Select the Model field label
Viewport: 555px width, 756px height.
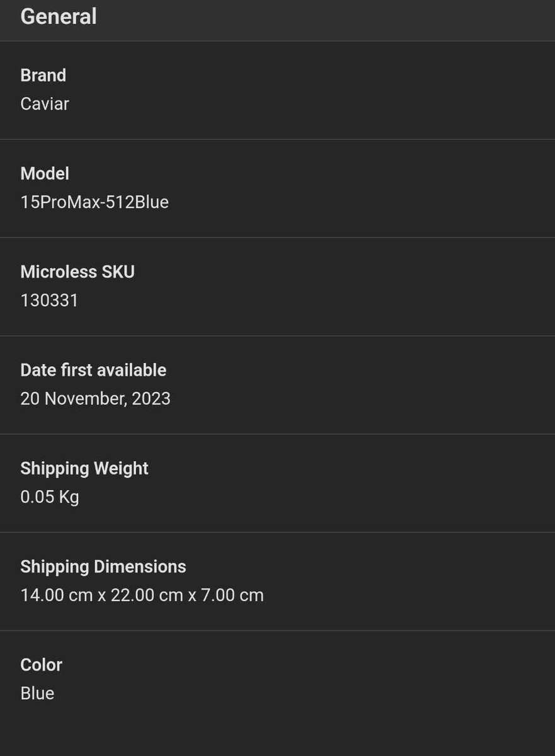coord(45,174)
